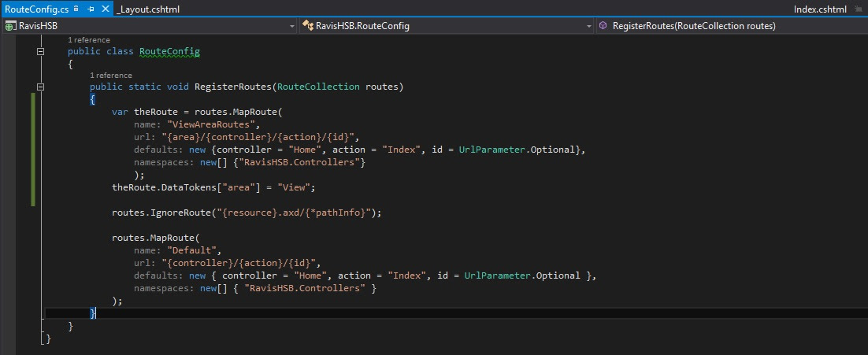Click the RouteConfig class name in code
The height and width of the screenshot is (355, 868).
169,51
